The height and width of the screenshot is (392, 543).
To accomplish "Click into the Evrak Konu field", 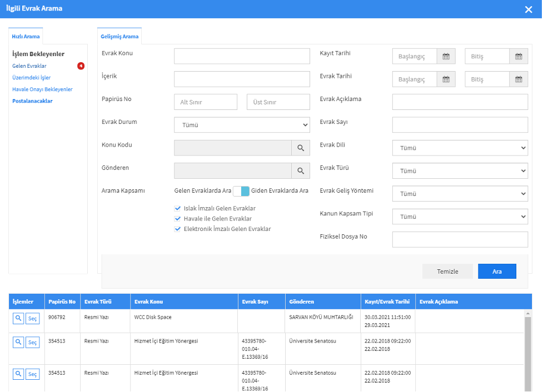I will pyautogui.click(x=242, y=57).
